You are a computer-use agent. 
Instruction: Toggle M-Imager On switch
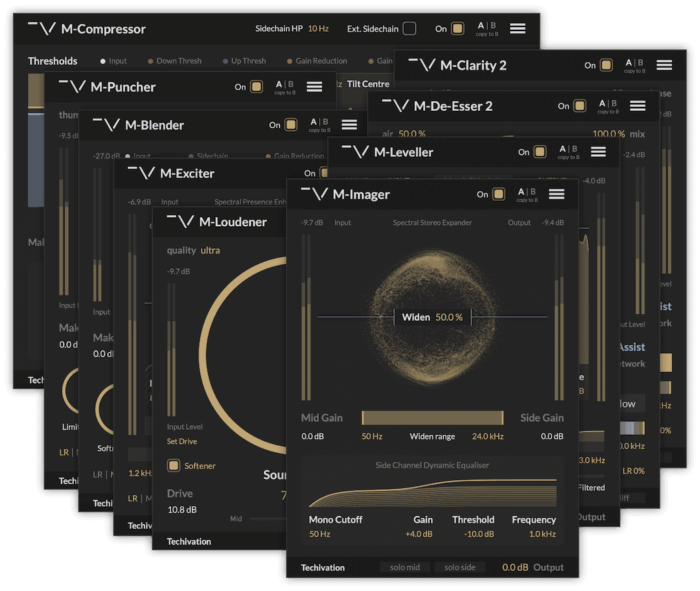(x=498, y=194)
